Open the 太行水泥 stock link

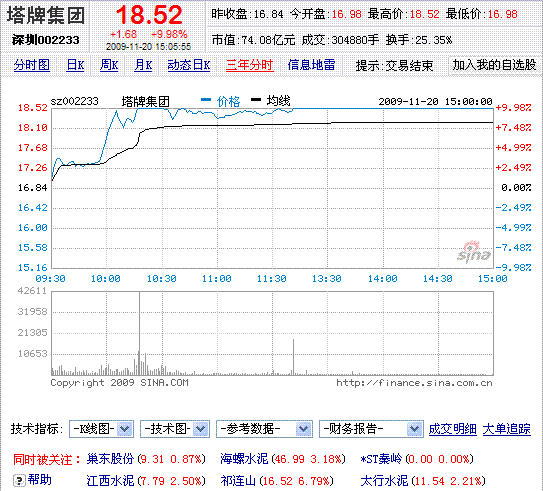coord(384,481)
